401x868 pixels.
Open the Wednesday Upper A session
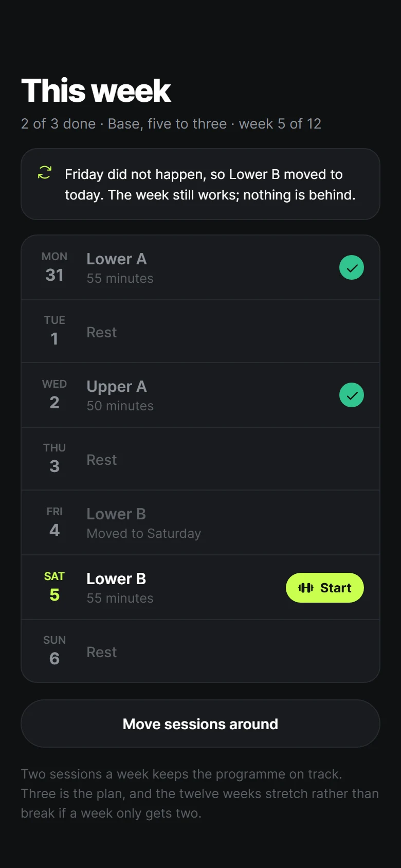(x=200, y=395)
